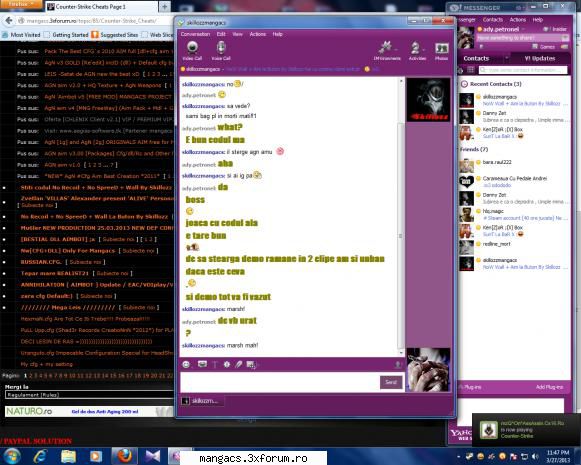Click the Send button
The image size is (581, 465).
[x=391, y=382]
